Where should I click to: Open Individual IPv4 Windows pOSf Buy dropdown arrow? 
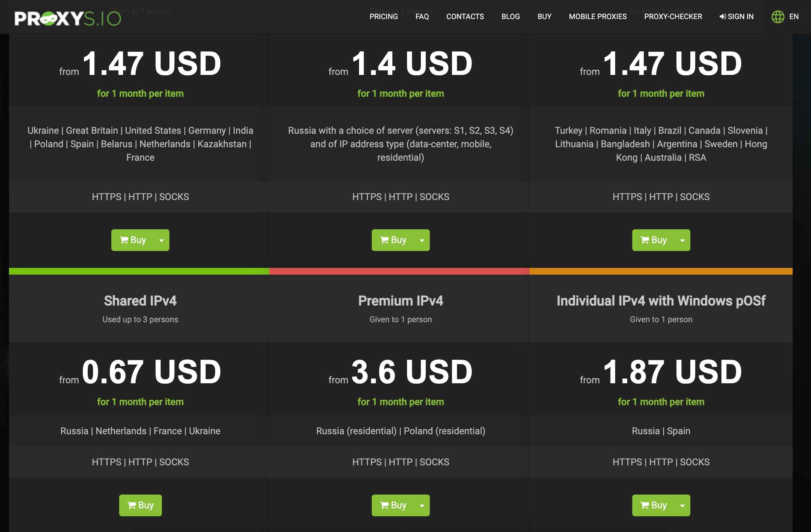click(x=682, y=505)
